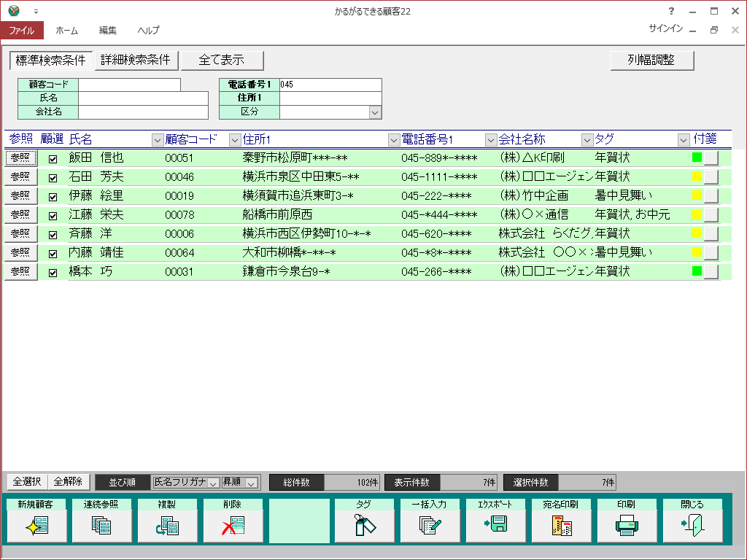Click green sticky color for 橋本 巧

click(697, 271)
